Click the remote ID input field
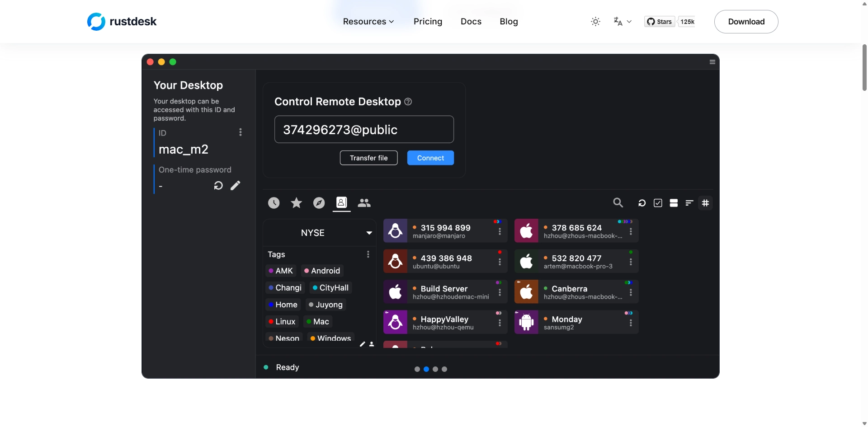Viewport: 868px width, 427px height. 364,129
